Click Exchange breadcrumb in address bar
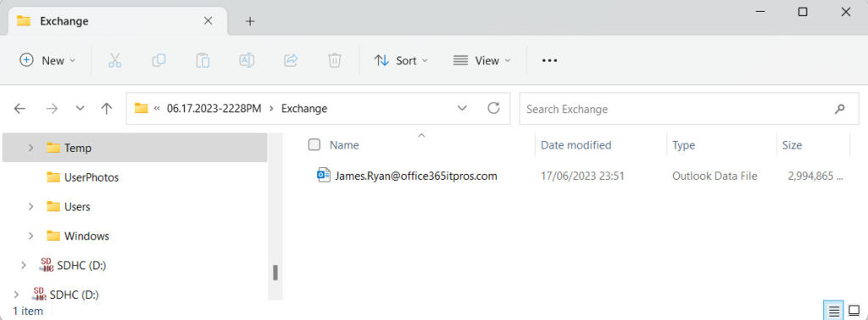The image size is (868, 320). click(304, 109)
